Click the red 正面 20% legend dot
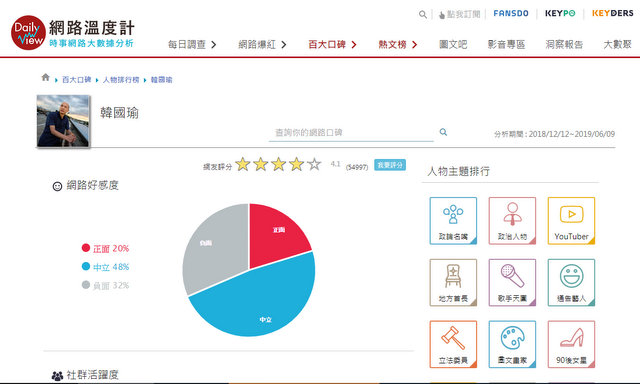 tap(86, 248)
